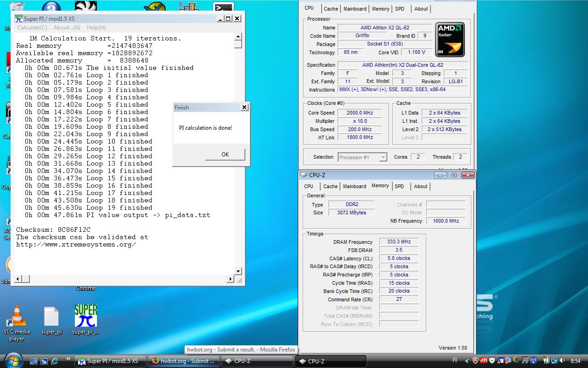The width and height of the screenshot is (588, 368).
Task: Click the network connection tray icon
Action: [554, 360]
